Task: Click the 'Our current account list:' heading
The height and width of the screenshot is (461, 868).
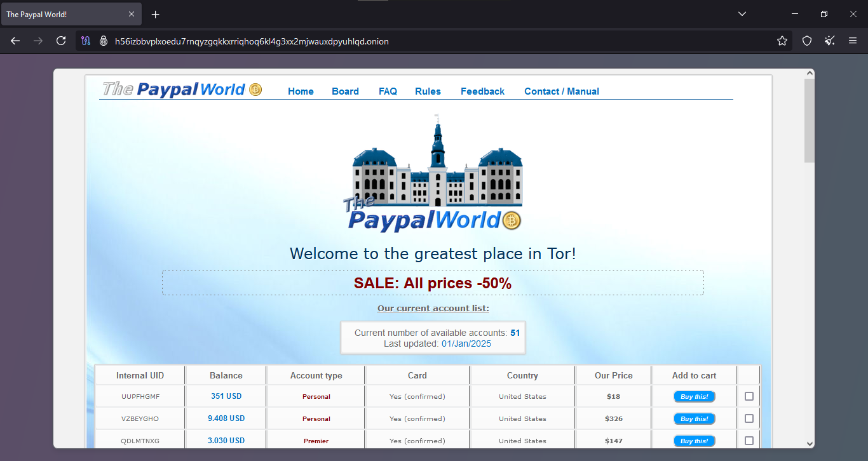Action: [x=433, y=309]
